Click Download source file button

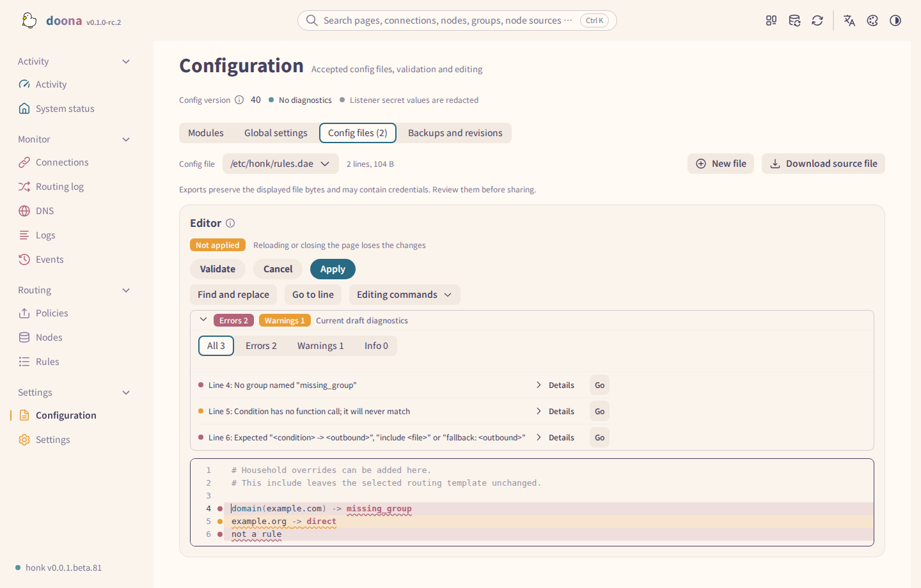click(x=823, y=164)
